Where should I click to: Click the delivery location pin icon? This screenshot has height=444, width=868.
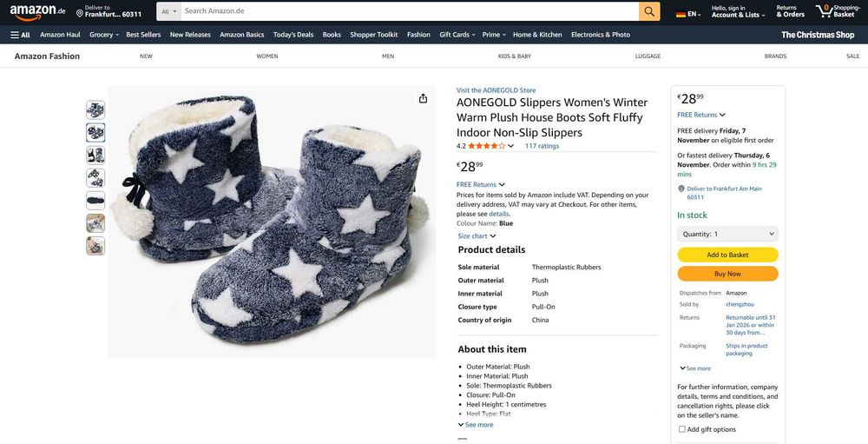pos(80,13)
